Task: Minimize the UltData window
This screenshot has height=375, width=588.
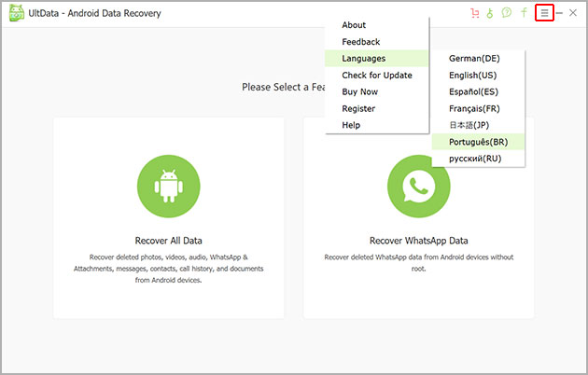Action: coord(559,13)
